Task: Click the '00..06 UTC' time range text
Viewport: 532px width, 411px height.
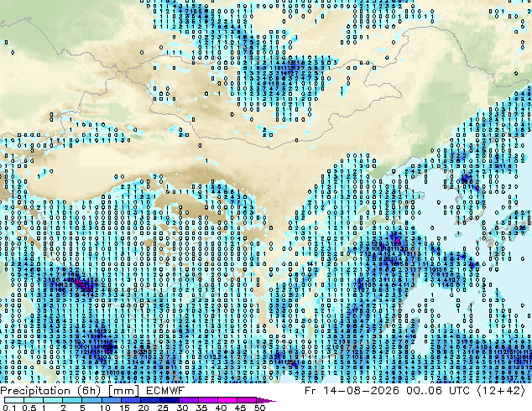Action: pyautogui.click(x=438, y=391)
